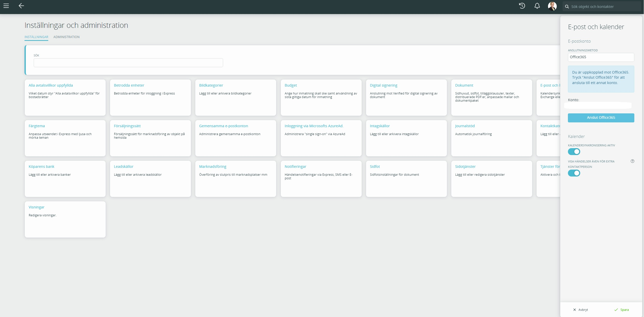Switch to the Administration tab
644x317 pixels.
pyautogui.click(x=66, y=37)
